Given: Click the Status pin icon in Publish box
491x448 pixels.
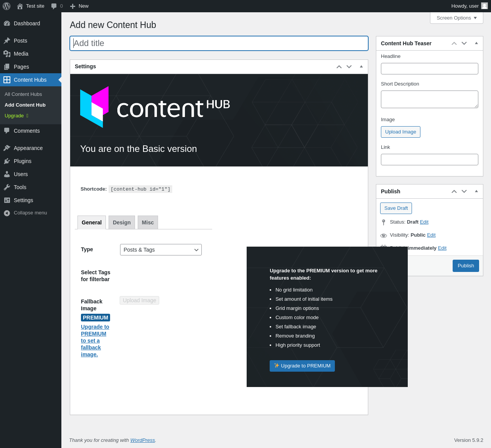Looking at the screenshot, I should click(x=384, y=222).
